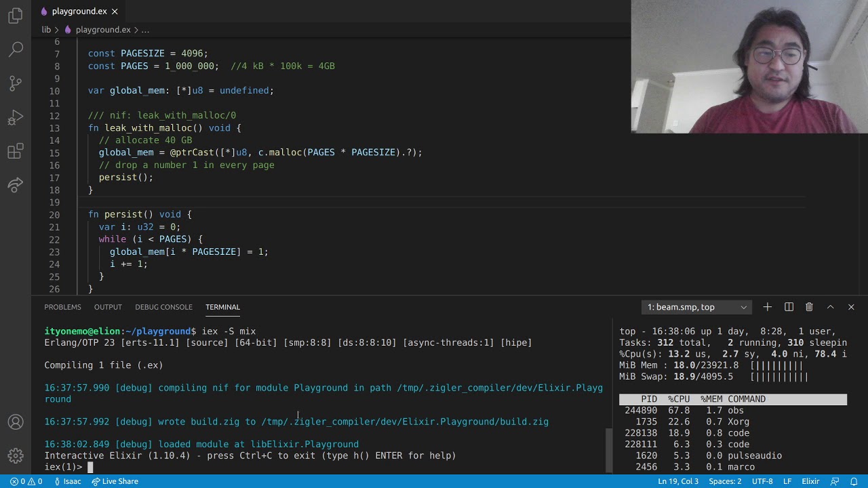Click 'i += 1;' on line 24
This screenshot has height=488, width=868.
[x=129, y=264]
